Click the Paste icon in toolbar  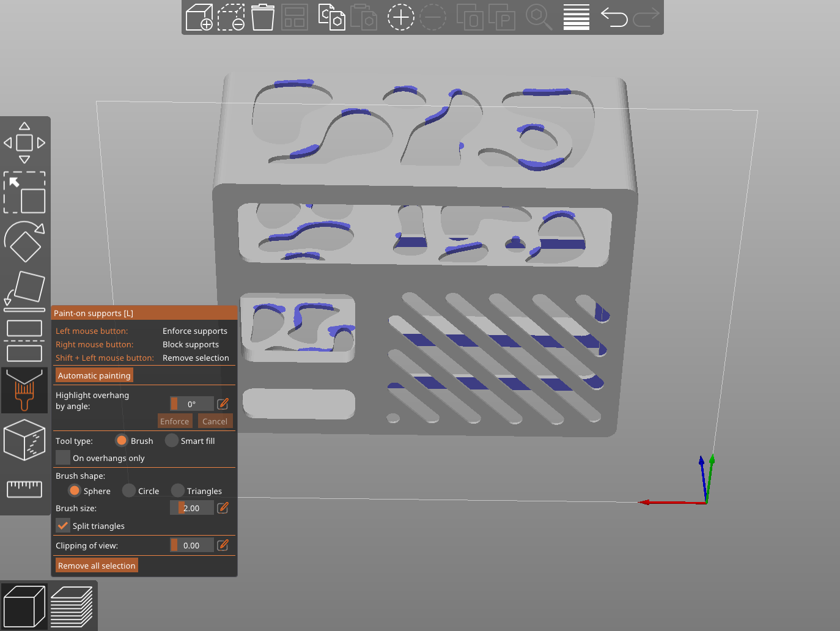[x=364, y=17]
